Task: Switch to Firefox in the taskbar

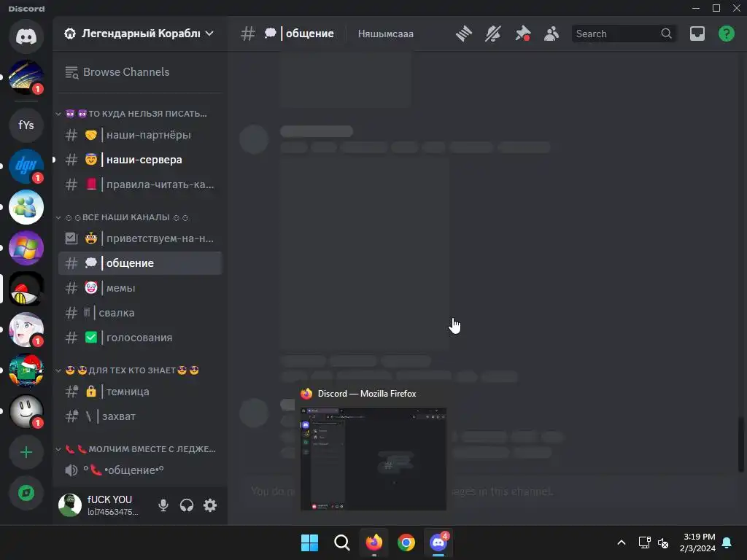Action: pyautogui.click(x=374, y=542)
